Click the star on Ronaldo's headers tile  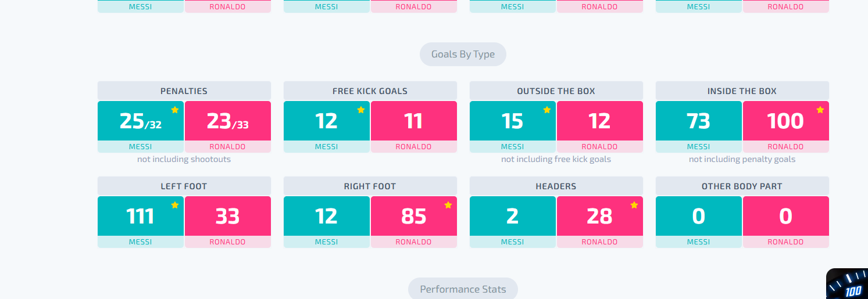click(x=634, y=205)
